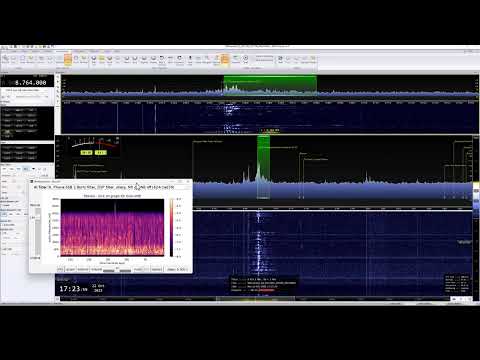Click the second gray slider below the spectrogram
Screen dimensions: 480x360
[x=125, y=270]
